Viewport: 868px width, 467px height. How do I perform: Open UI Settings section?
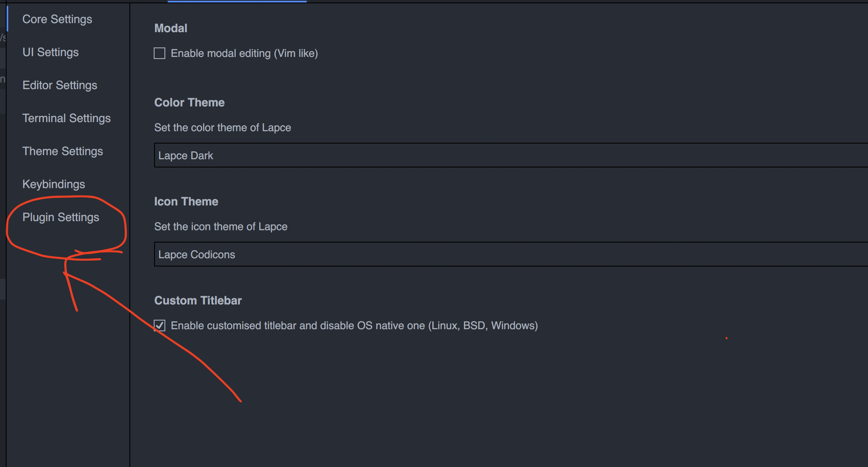[50, 52]
